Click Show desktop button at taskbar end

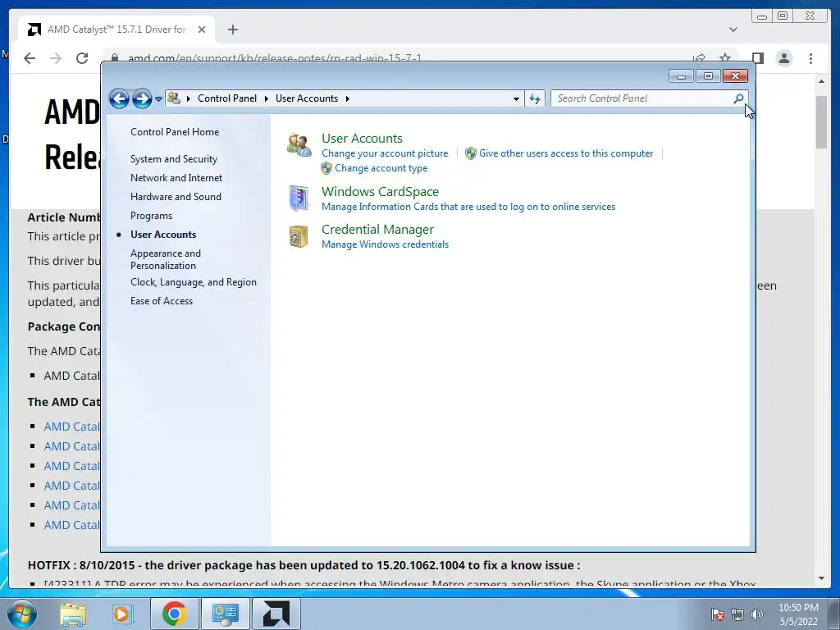point(834,614)
